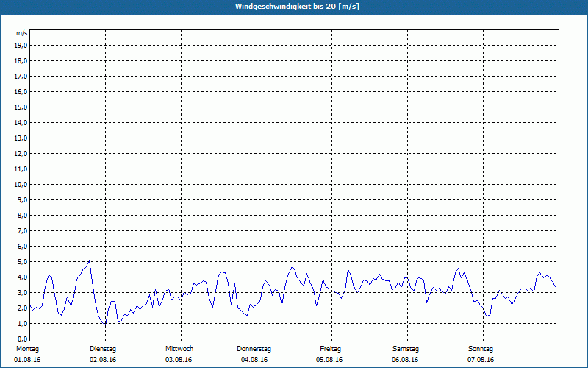Click the '11,0' y-axis label
This screenshot has width=588, height=368.
21,169
